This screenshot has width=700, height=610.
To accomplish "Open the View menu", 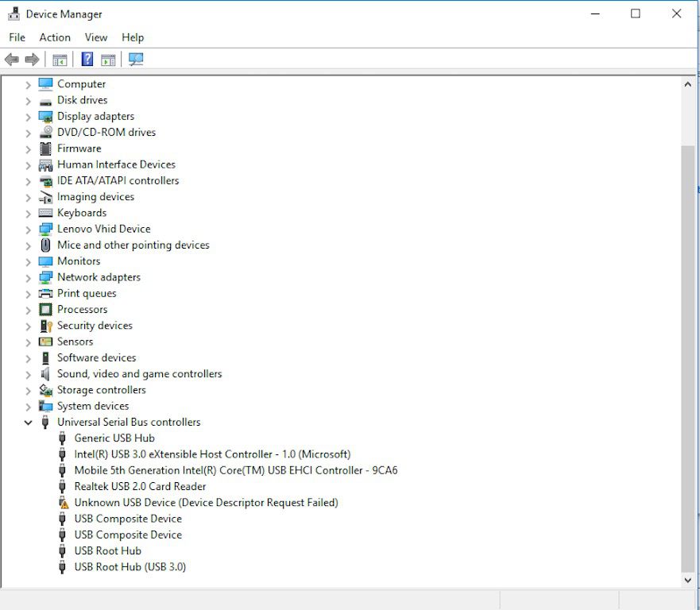I will click(x=96, y=37).
